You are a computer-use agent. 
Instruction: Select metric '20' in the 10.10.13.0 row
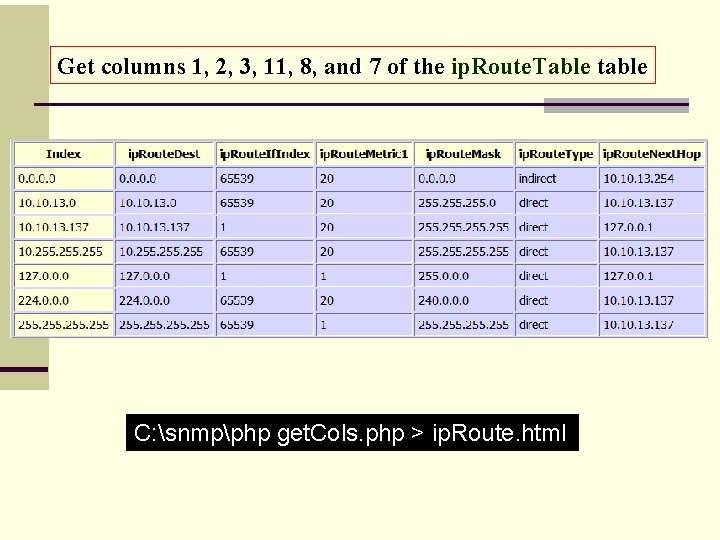click(364, 203)
